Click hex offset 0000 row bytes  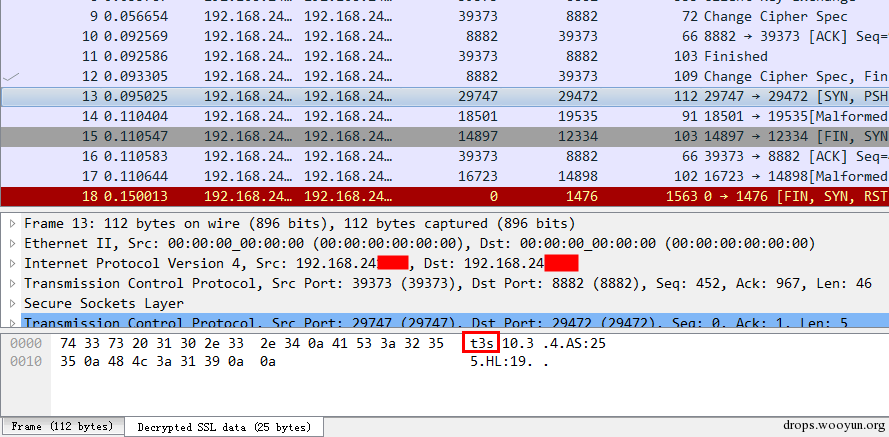tap(252, 343)
